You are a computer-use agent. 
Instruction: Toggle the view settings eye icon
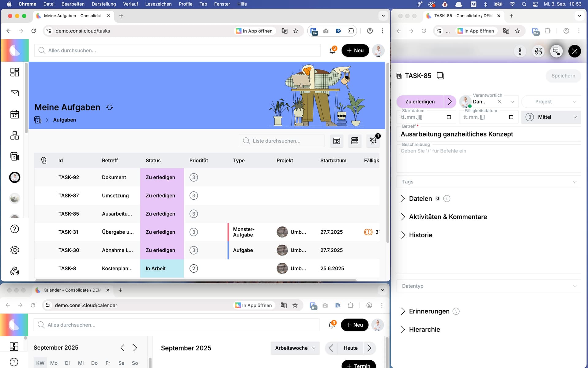[x=337, y=141]
